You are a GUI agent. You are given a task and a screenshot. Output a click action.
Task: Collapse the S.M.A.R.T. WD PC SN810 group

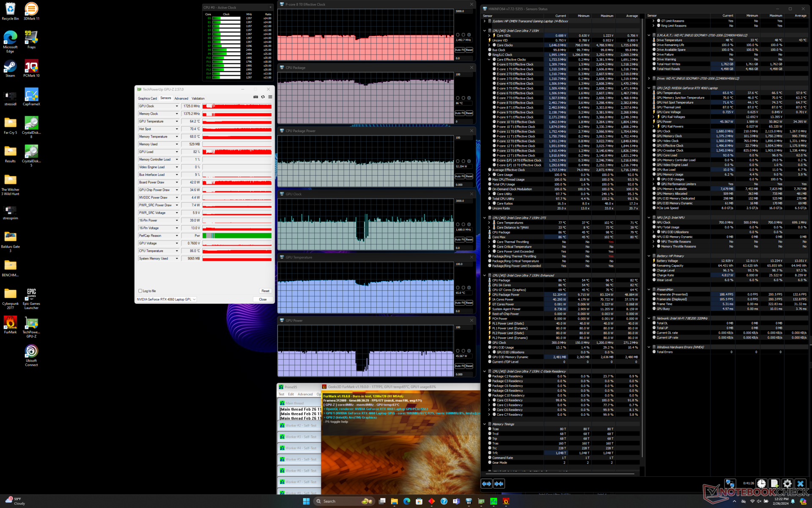pos(649,35)
